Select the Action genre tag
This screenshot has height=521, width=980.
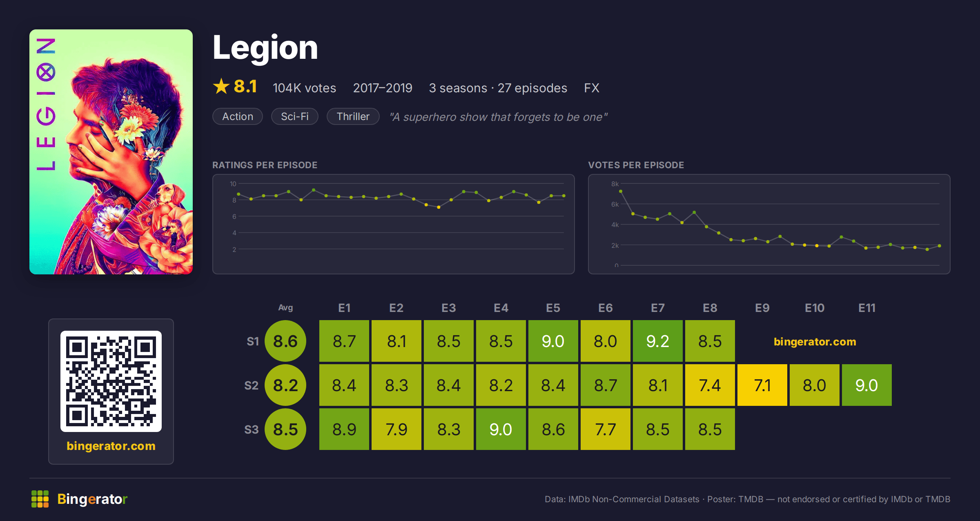[238, 116]
